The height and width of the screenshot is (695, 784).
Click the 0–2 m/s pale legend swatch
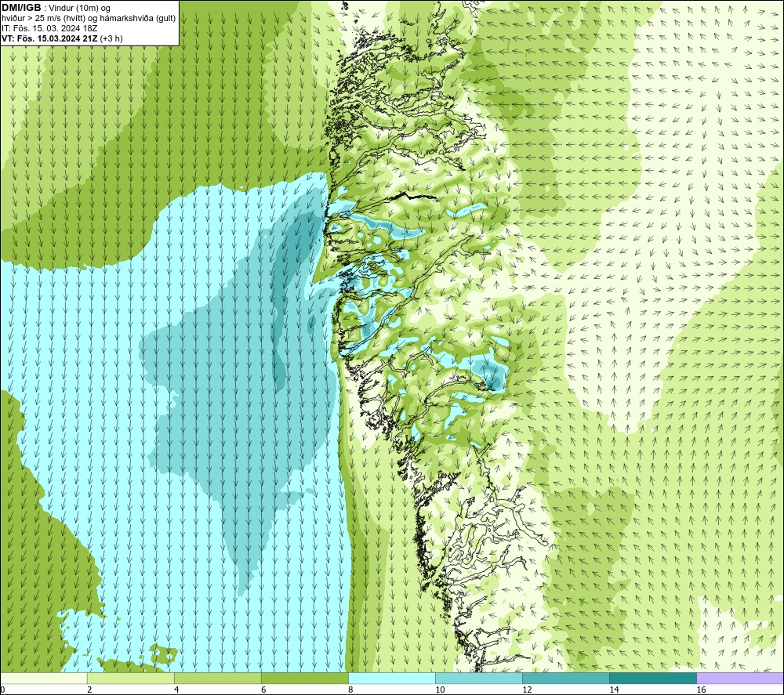coord(44,679)
